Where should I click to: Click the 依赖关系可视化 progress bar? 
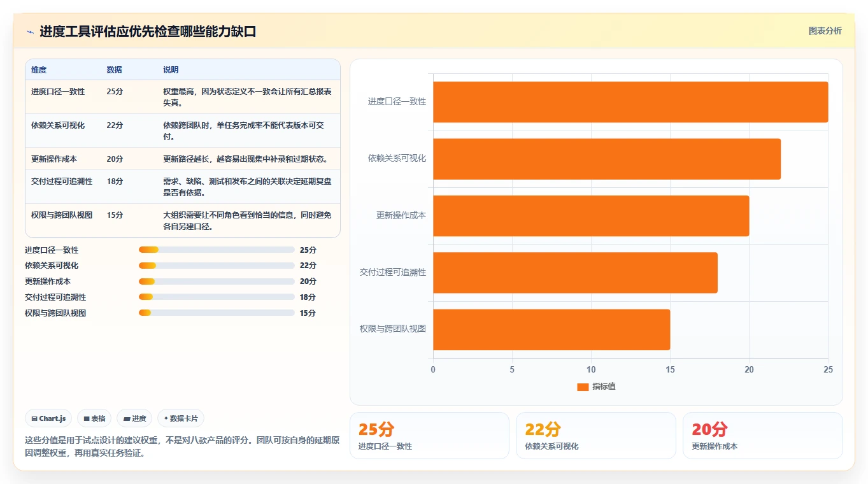click(217, 266)
